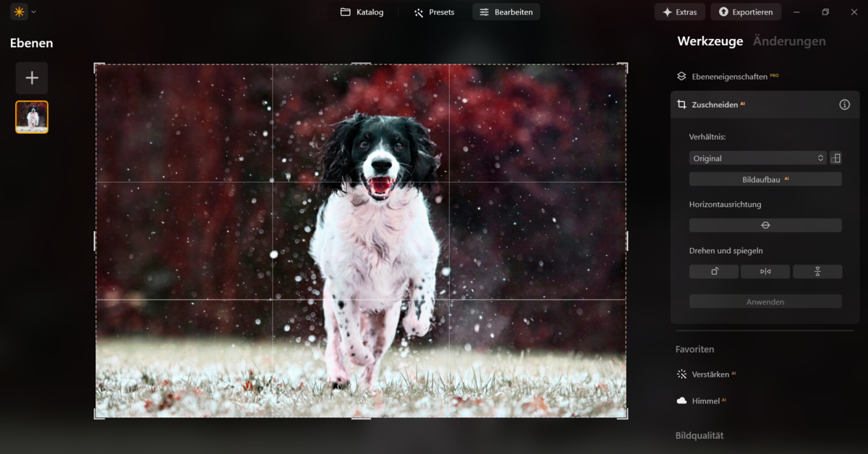Image resolution: width=868 pixels, height=454 pixels.
Task: Switch to the Katalog tab
Action: [x=362, y=12]
